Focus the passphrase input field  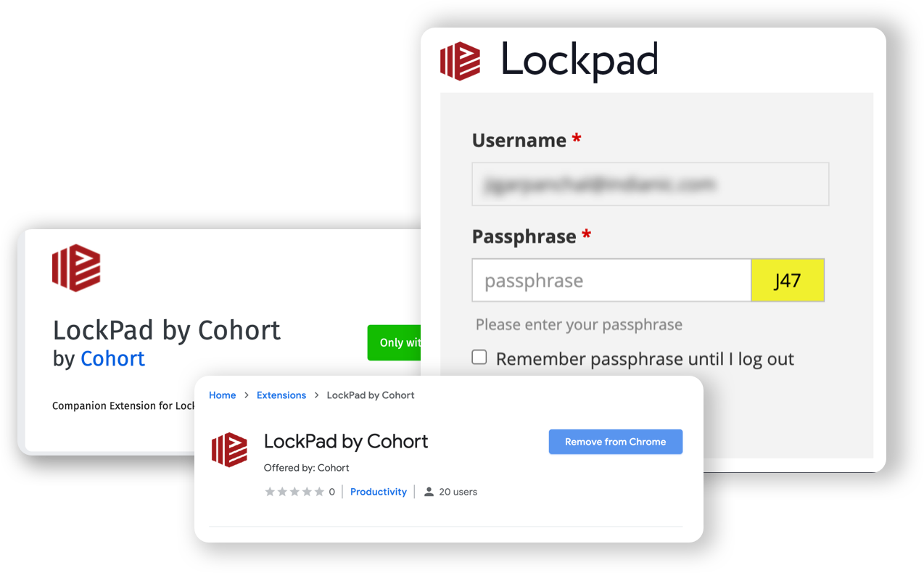[611, 280]
